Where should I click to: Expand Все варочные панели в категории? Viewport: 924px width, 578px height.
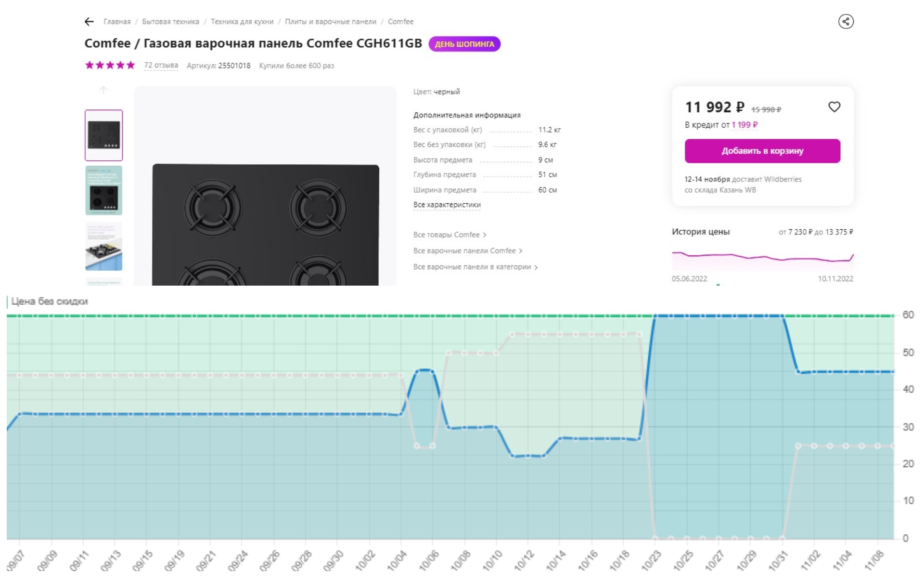475,267
